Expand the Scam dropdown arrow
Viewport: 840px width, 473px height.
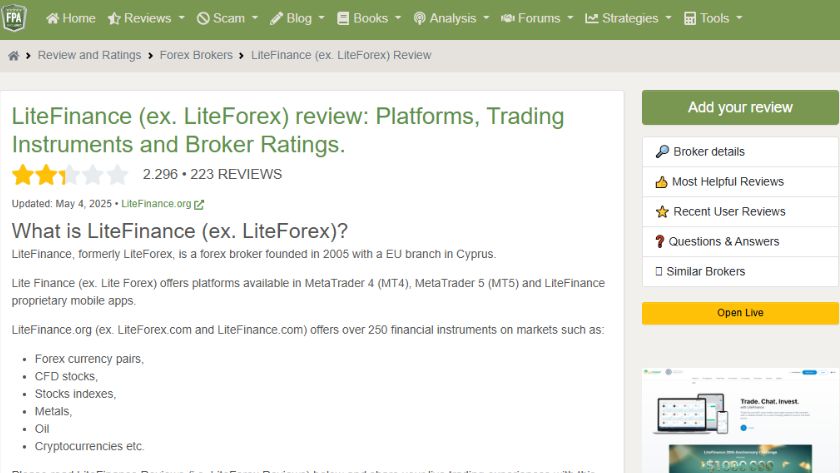pyautogui.click(x=255, y=18)
